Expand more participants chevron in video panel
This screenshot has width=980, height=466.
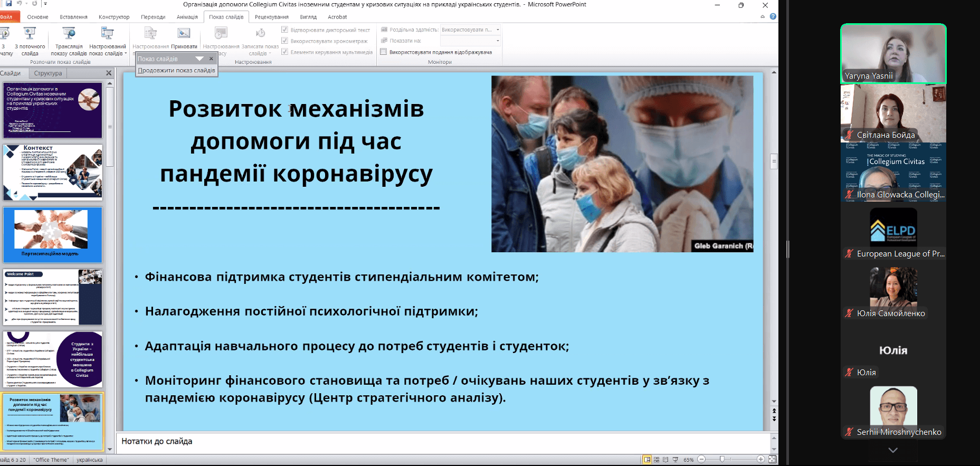893,450
